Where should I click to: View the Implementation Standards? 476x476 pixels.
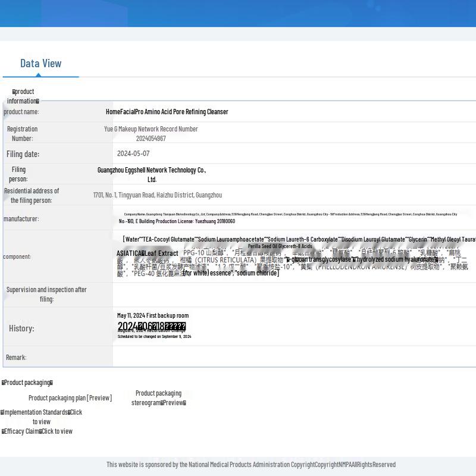pos(42,416)
